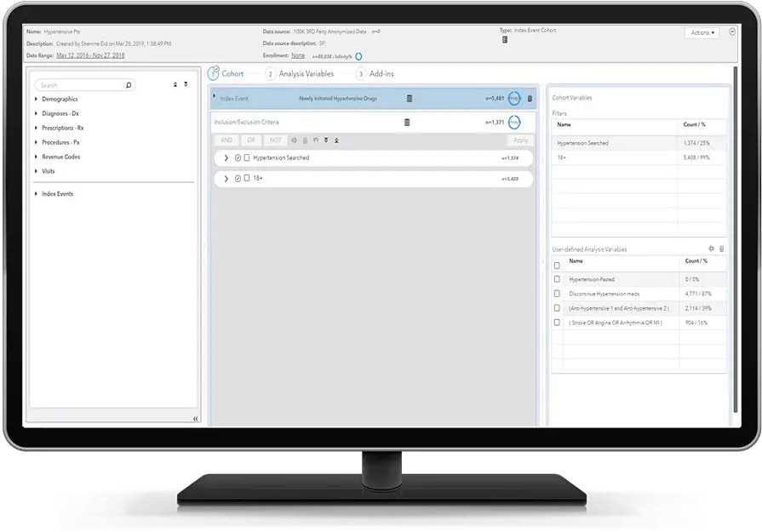Expand the Procedures - Px tree node
This screenshot has width=762, height=532.
(36, 142)
